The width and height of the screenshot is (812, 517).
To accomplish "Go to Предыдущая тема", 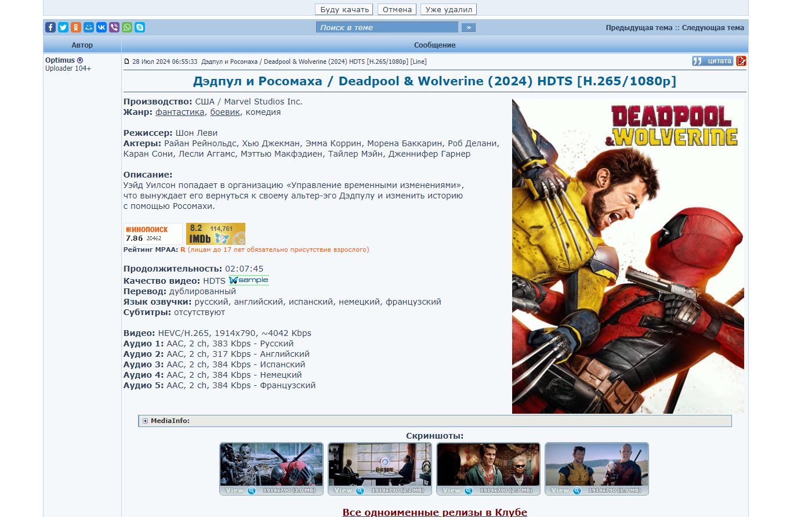I will click(639, 27).
